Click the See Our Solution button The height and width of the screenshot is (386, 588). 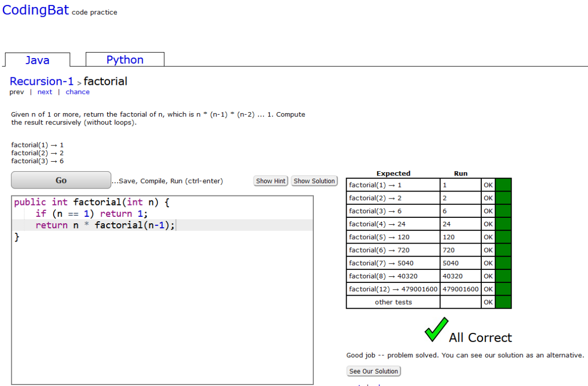pyautogui.click(x=373, y=371)
